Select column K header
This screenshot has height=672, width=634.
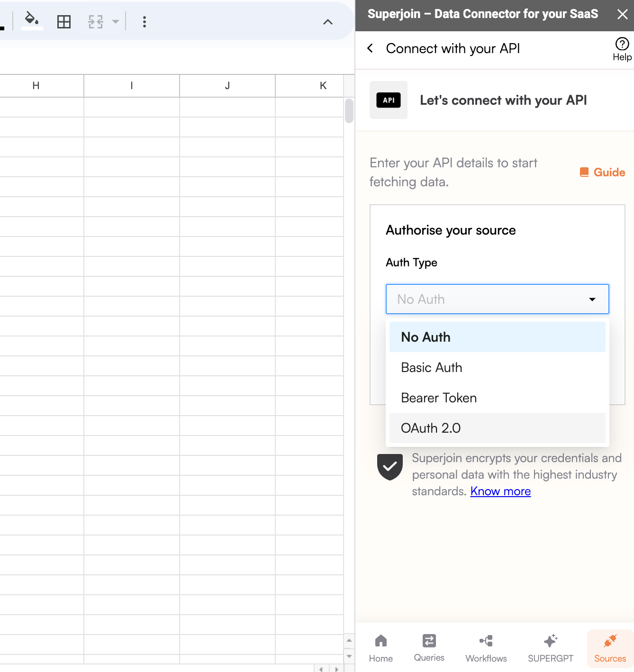[309, 86]
